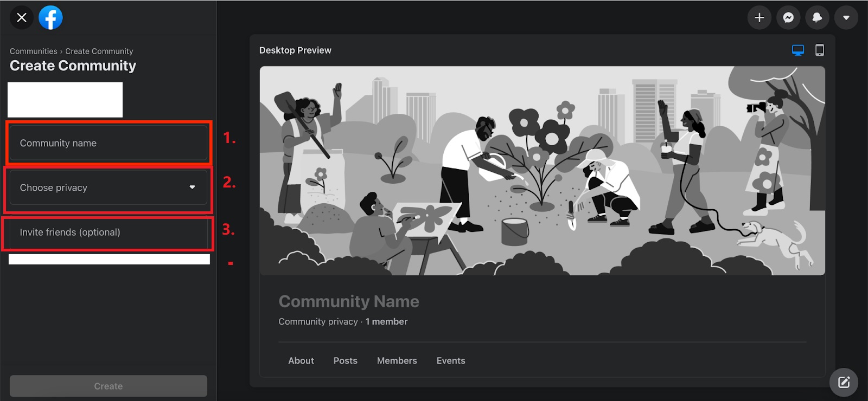Click the community cover illustration image

pyautogui.click(x=542, y=171)
